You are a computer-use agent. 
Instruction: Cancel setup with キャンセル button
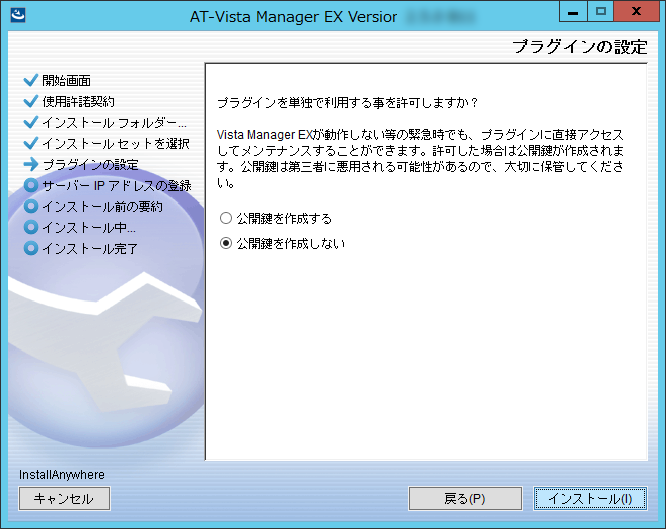coord(64,498)
